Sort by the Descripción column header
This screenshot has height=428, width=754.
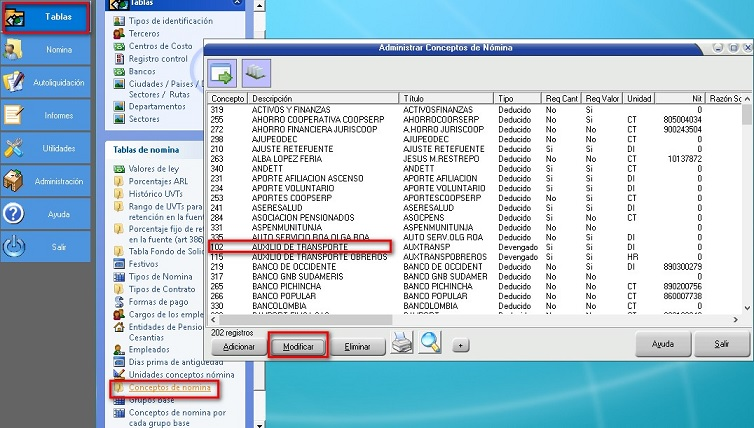pos(322,99)
